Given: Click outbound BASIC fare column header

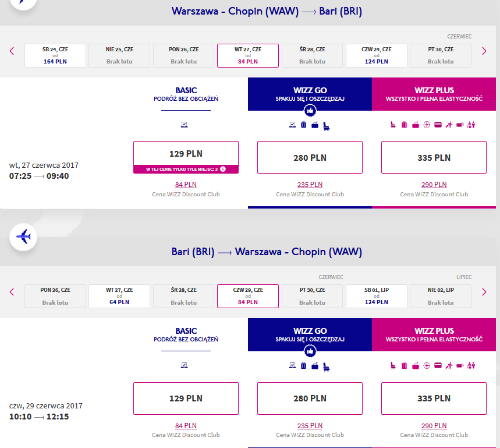Looking at the screenshot, I should click(186, 94).
